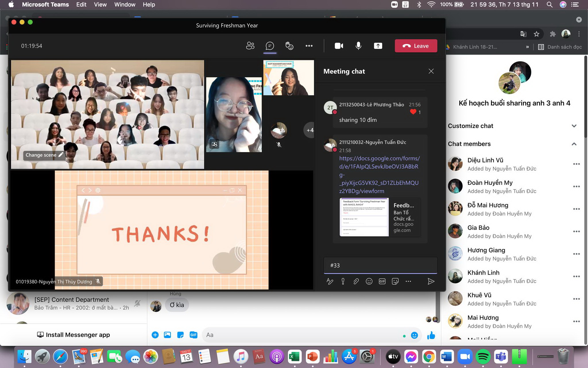Toggle the camera on or off
The height and width of the screenshot is (368, 588).
click(x=339, y=46)
